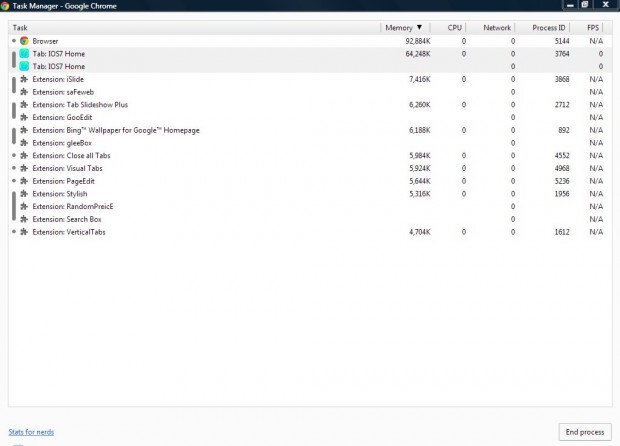This screenshot has width=620, height=446.
Task: Select Extension: Visual Tabs task
Action: (310, 168)
